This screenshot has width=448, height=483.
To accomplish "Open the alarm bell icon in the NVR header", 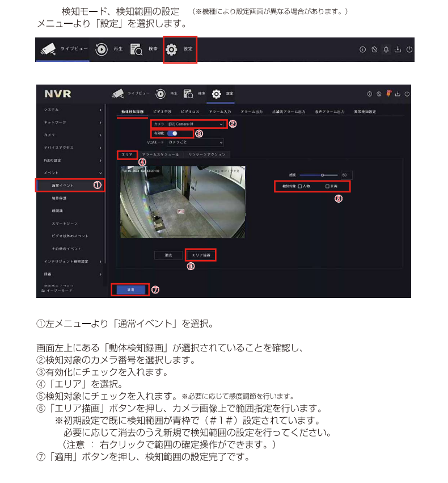I will [x=388, y=94].
